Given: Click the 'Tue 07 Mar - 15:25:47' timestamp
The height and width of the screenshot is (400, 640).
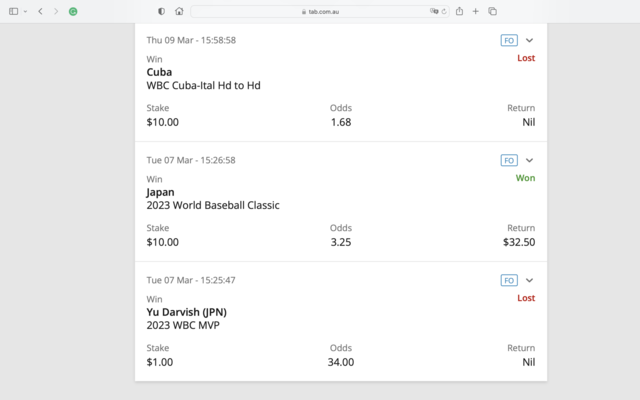Looking at the screenshot, I should point(191,280).
